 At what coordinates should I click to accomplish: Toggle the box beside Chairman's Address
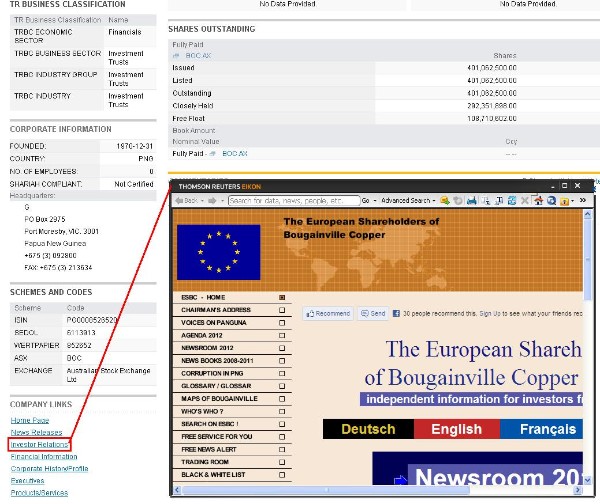282,310
